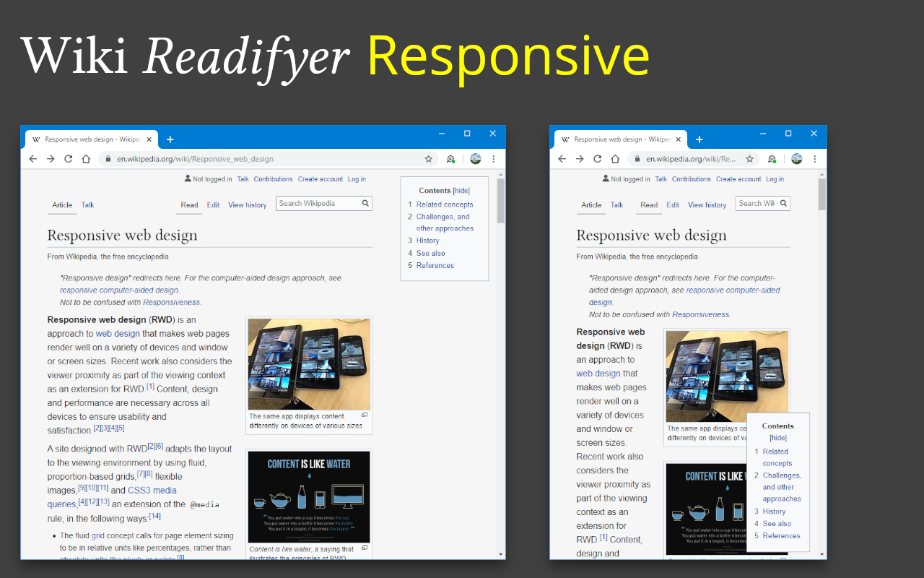
Task: Click Create account in the left window
Action: [321, 179]
